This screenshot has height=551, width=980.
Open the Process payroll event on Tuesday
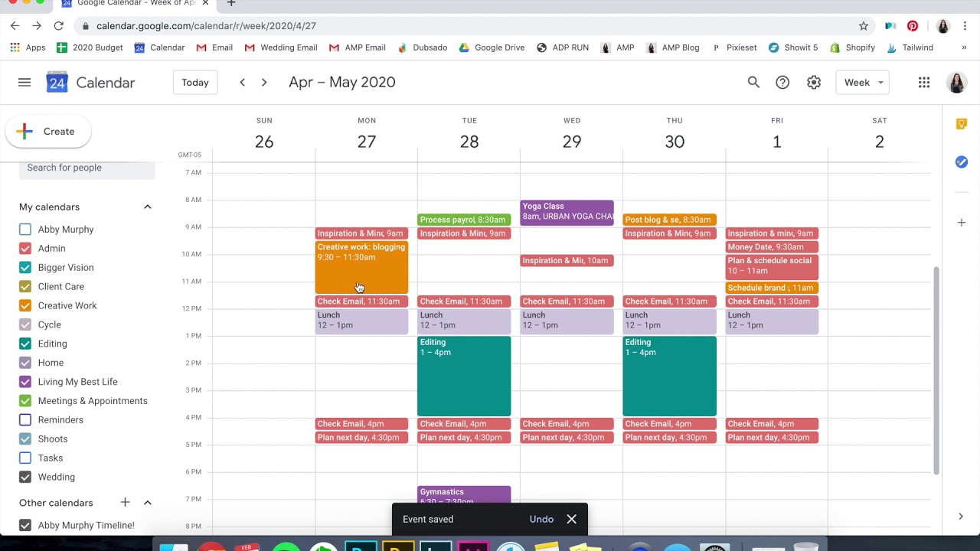pyautogui.click(x=464, y=220)
